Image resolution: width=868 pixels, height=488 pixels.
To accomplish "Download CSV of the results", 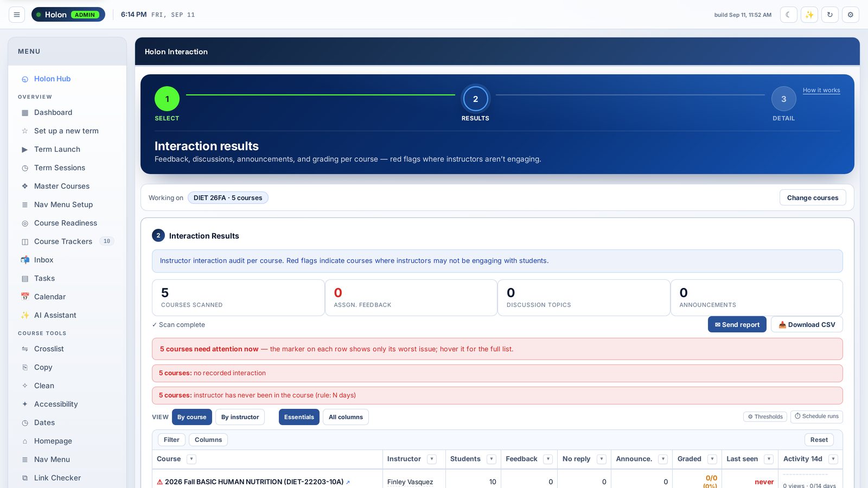I will click(x=807, y=324).
